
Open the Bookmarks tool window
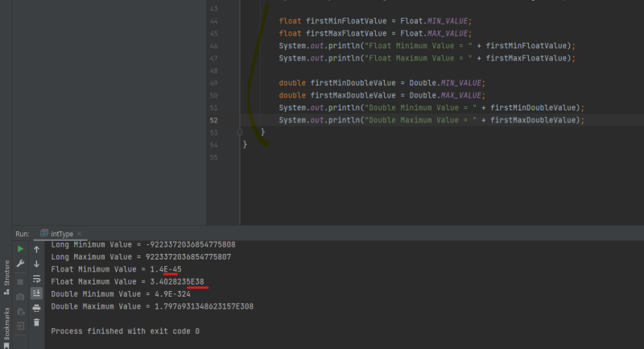6,327
